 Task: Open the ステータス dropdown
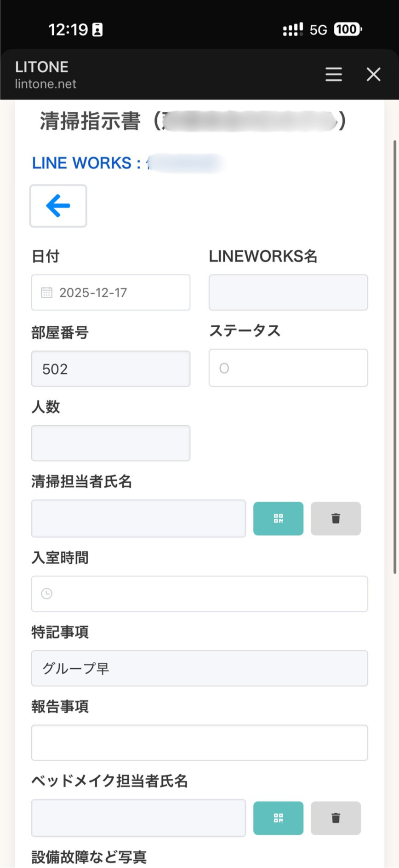pos(288,368)
